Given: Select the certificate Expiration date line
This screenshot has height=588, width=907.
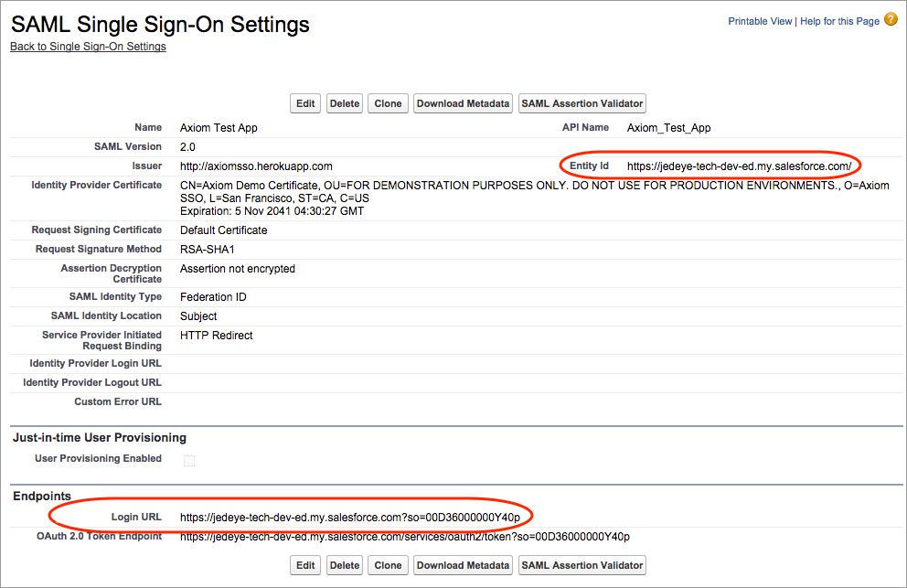Looking at the screenshot, I should pos(272,211).
